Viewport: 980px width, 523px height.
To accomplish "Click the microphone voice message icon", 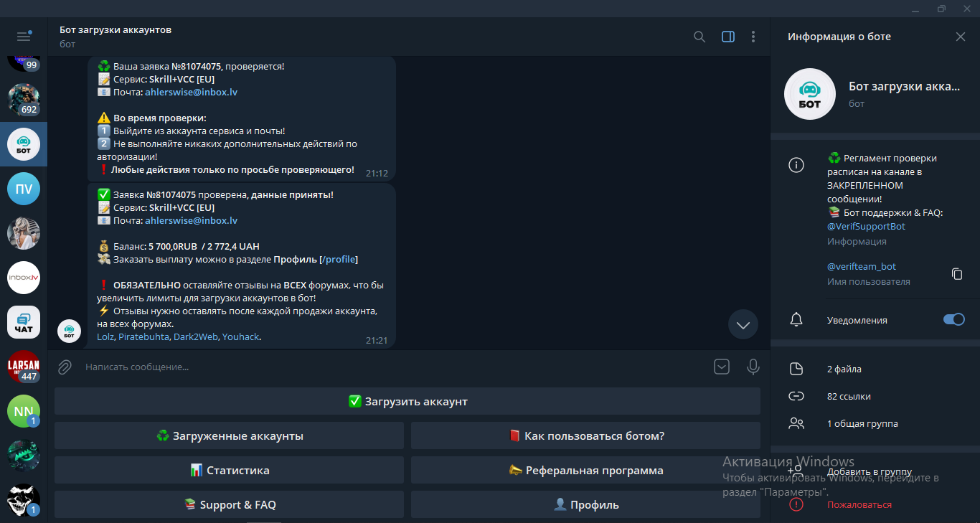I will pyautogui.click(x=753, y=367).
